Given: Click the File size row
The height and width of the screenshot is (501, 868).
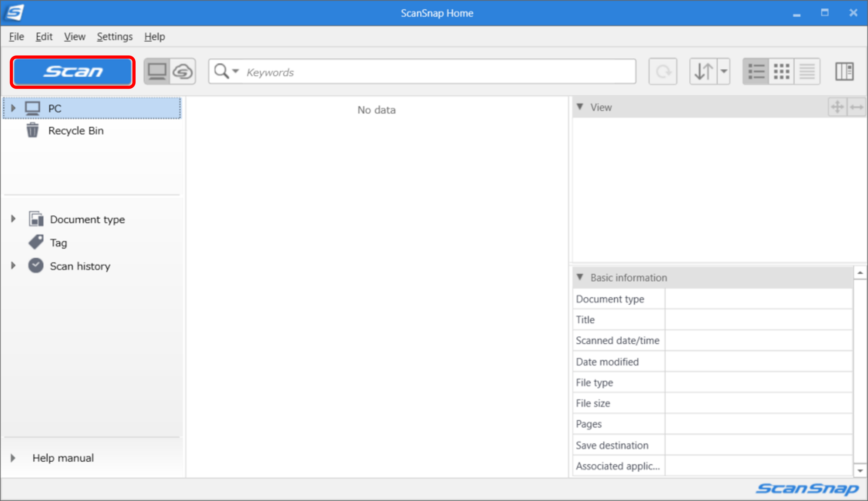Looking at the screenshot, I should coord(713,403).
